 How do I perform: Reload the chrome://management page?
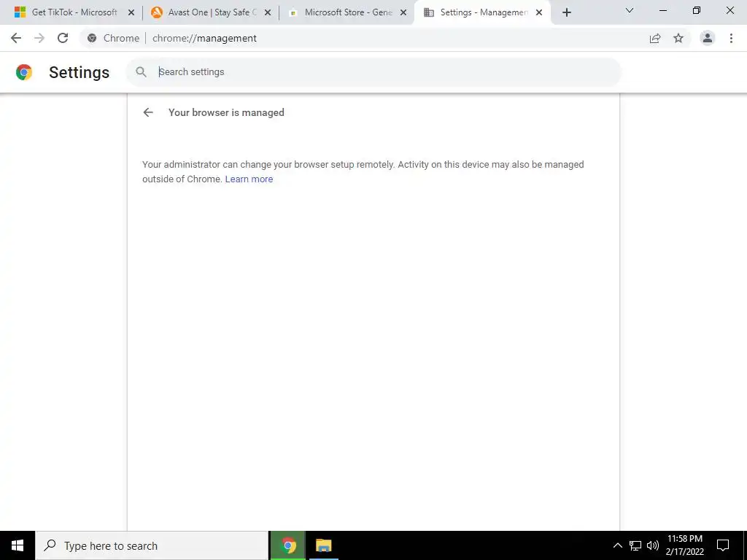pyautogui.click(x=63, y=38)
